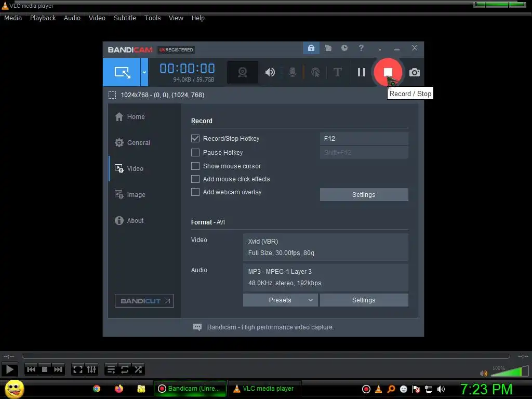Enable the Pause Hotkey checkbox

point(195,153)
